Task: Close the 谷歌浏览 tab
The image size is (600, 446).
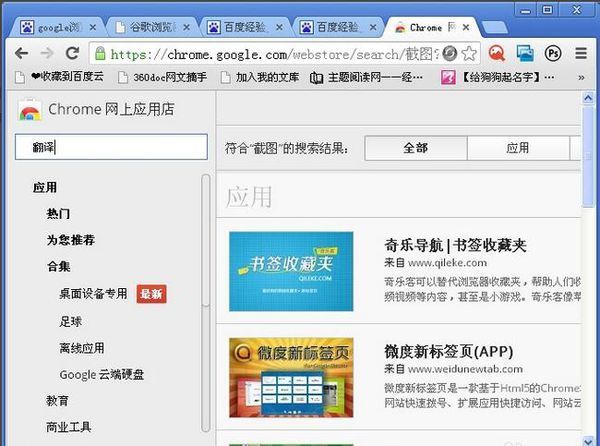Action: [186, 28]
